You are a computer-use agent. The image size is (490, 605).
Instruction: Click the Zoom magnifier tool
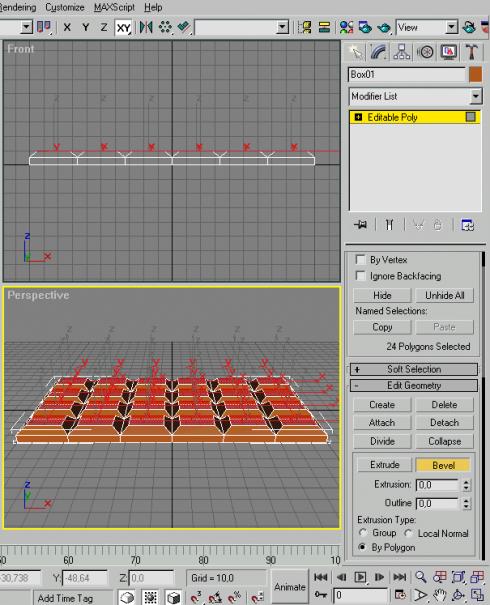[x=421, y=577]
